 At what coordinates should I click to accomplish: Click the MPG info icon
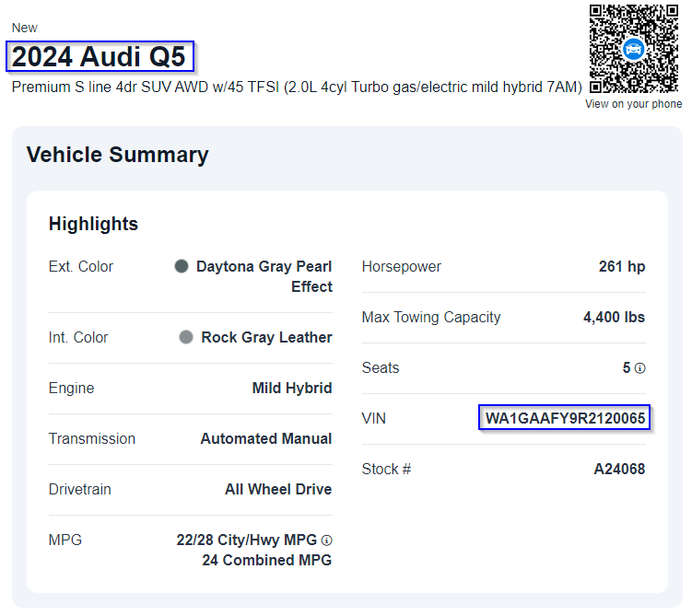click(326, 540)
